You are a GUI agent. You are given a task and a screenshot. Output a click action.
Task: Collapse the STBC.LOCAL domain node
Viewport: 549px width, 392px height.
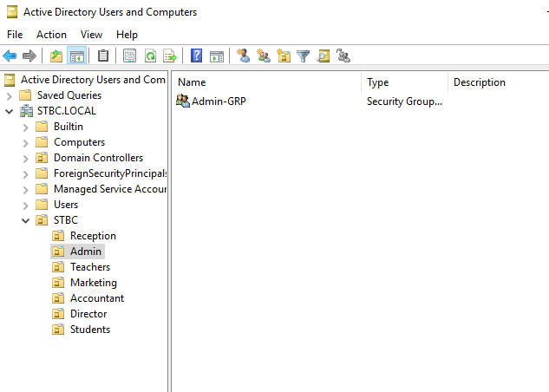point(10,112)
